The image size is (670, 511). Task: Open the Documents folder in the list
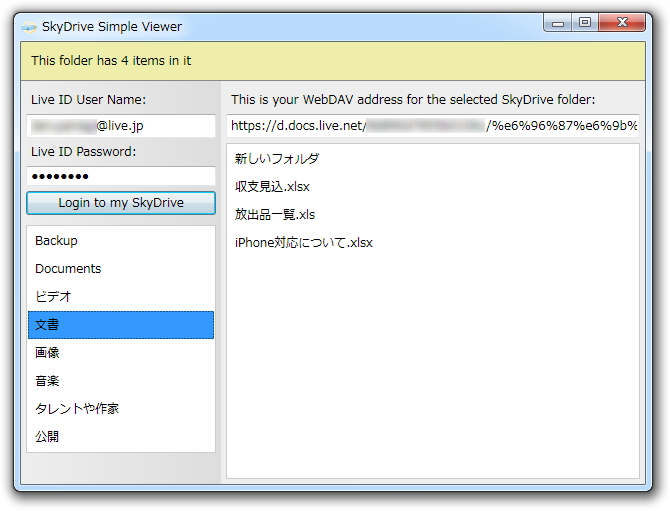tap(121, 269)
